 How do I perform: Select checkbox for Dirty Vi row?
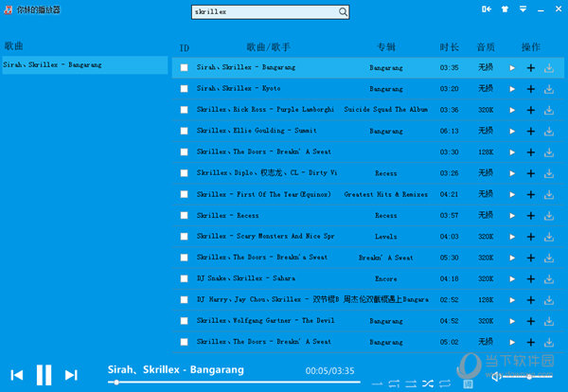point(184,173)
